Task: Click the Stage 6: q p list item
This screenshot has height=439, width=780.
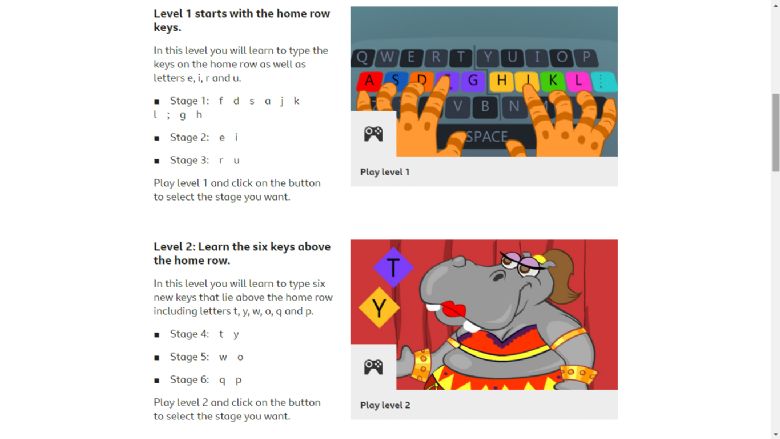Action: pos(198,380)
